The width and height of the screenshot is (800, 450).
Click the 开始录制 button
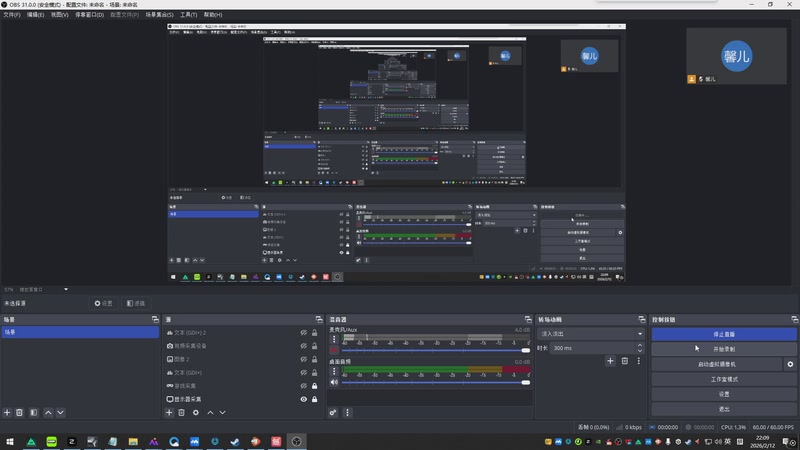click(724, 349)
